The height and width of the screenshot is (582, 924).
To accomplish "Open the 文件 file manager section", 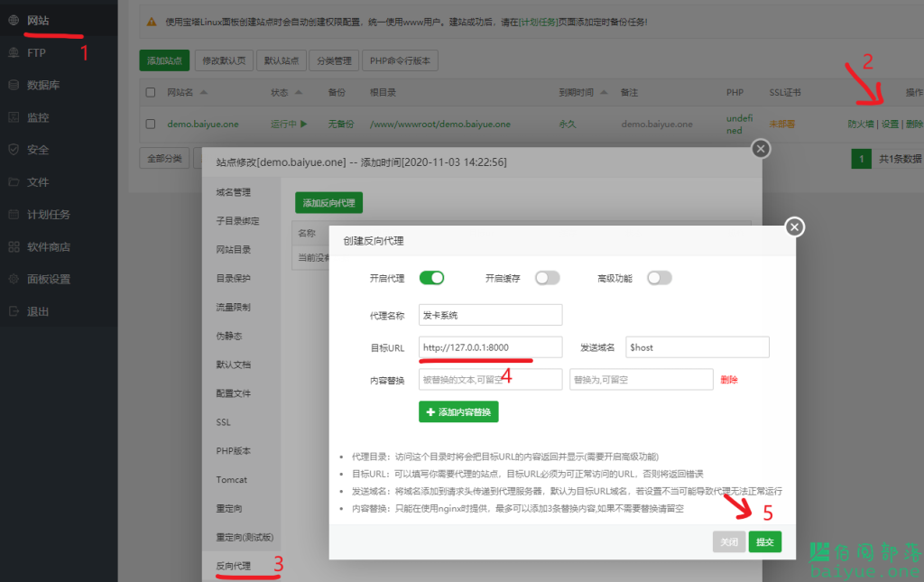I will (x=40, y=180).
